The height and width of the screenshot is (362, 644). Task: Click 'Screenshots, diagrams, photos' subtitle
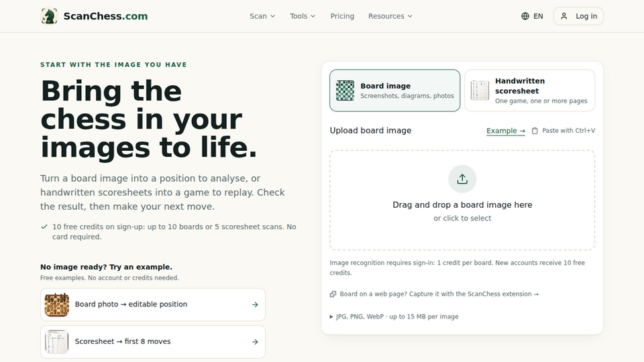click(407, 96)
